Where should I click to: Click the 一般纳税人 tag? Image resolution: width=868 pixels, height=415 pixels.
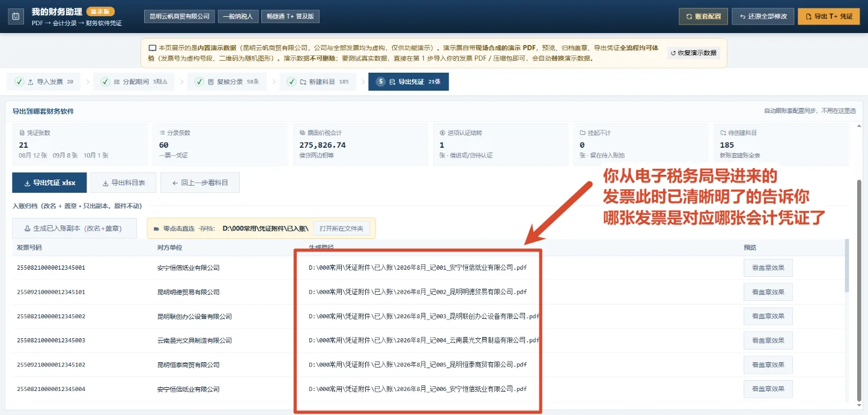tap(237, 16)
